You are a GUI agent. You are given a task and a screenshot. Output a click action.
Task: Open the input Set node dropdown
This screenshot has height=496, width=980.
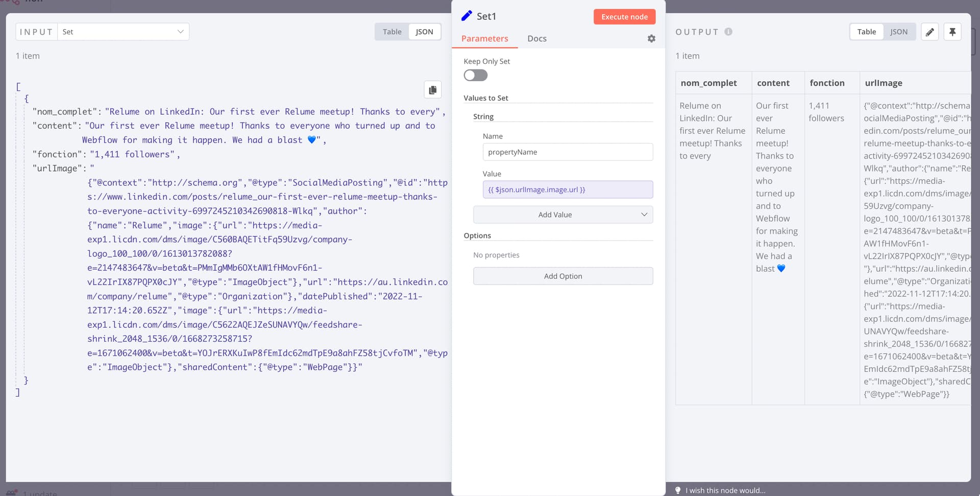(123, 32)
